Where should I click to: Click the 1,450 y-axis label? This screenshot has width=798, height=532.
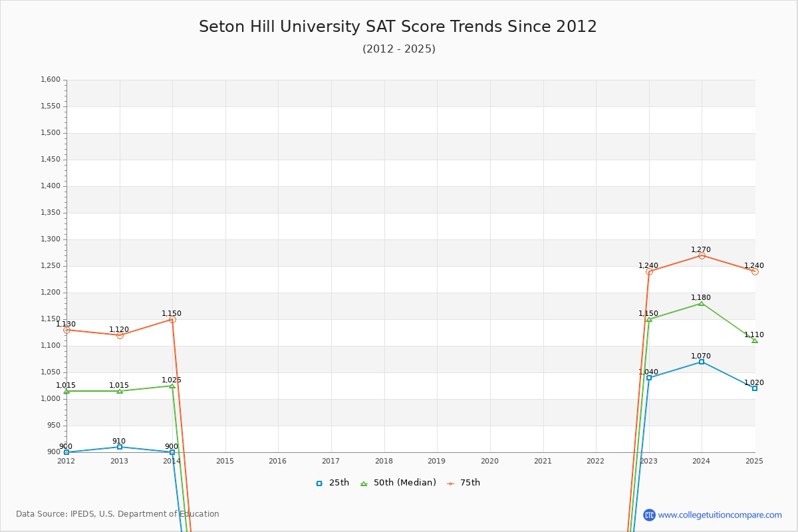pos(51,160)
